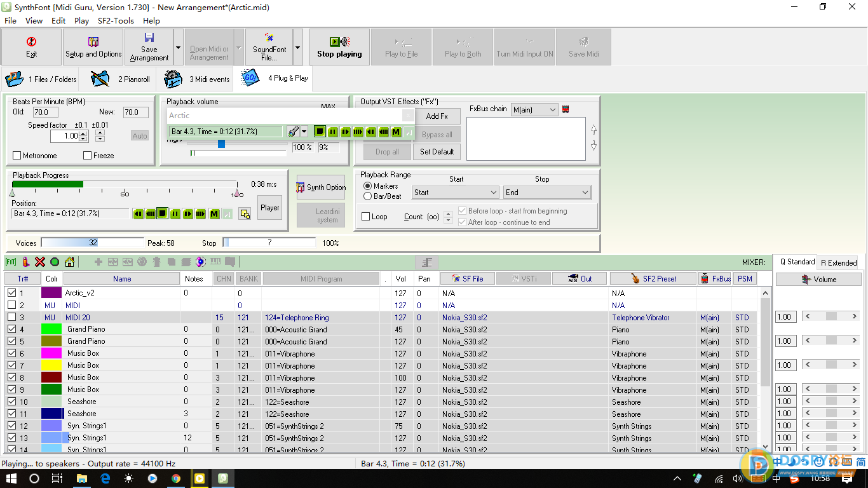
Task: Select Markers radio button
Action: click(x=367, y=186)
